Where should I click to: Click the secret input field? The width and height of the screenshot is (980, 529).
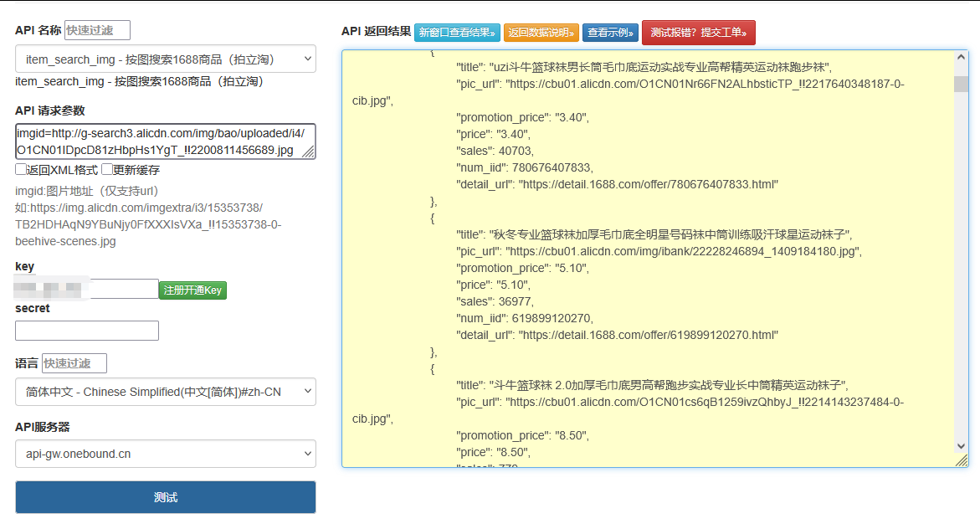click(87, 331)
